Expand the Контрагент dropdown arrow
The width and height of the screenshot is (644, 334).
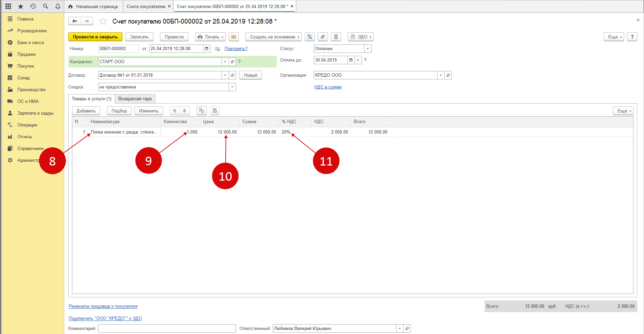tap(225, 62)
